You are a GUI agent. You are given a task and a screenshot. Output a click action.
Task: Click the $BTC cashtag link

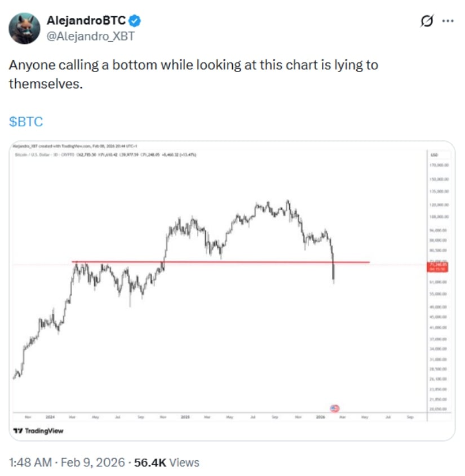pyautogui.click(x=26, y=122)
